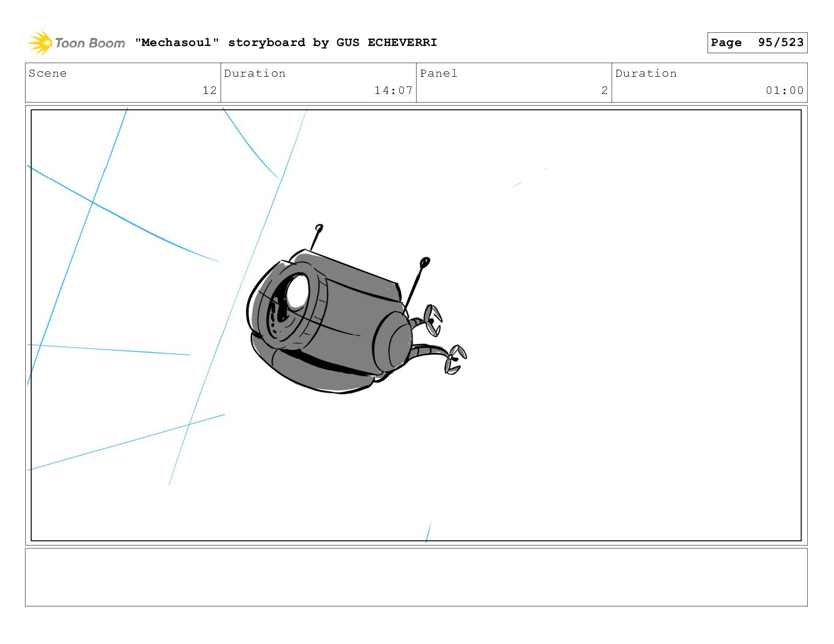
Task: Click the Page 95/523 box
Action: (x=757, y=42)
